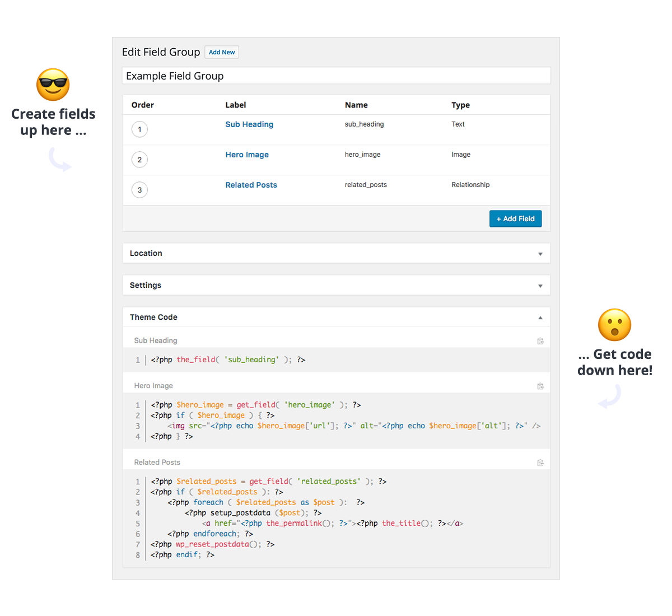Click the Type column header
Image resolution: width=672 pixels, height=616 pixels.
(461, 105)
